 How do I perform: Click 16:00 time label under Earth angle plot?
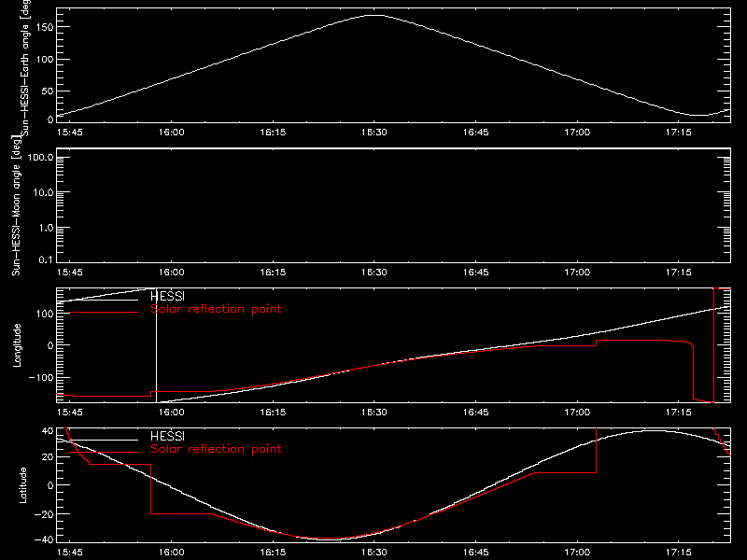tap(172, 133)
